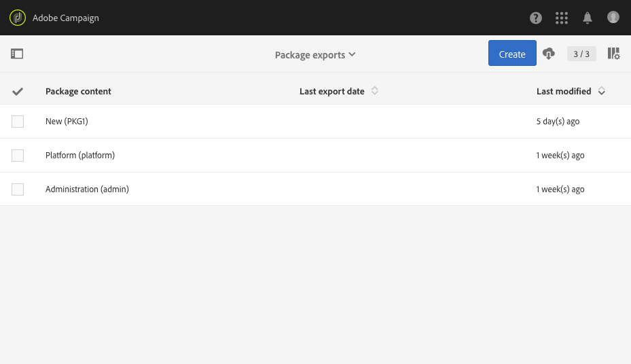
Task: Open the apps grid switcher icon
Action: [x=562, y=18]
